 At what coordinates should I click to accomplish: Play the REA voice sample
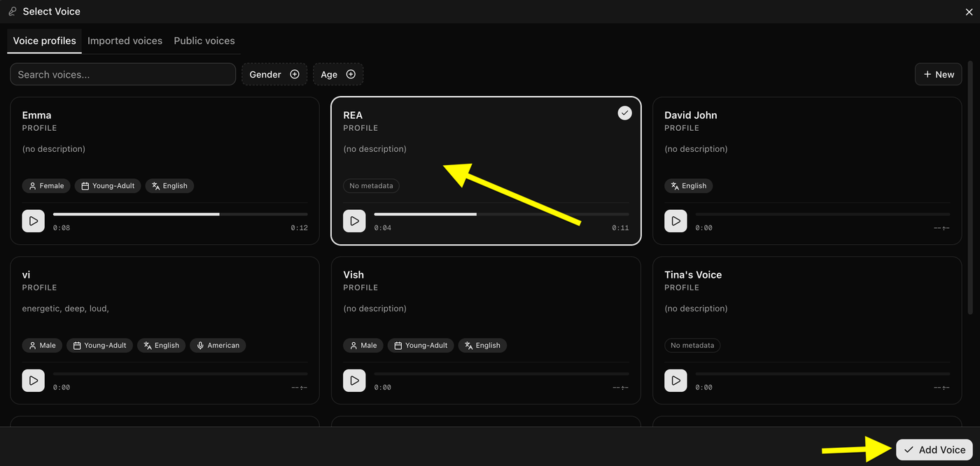pos(354,221)
